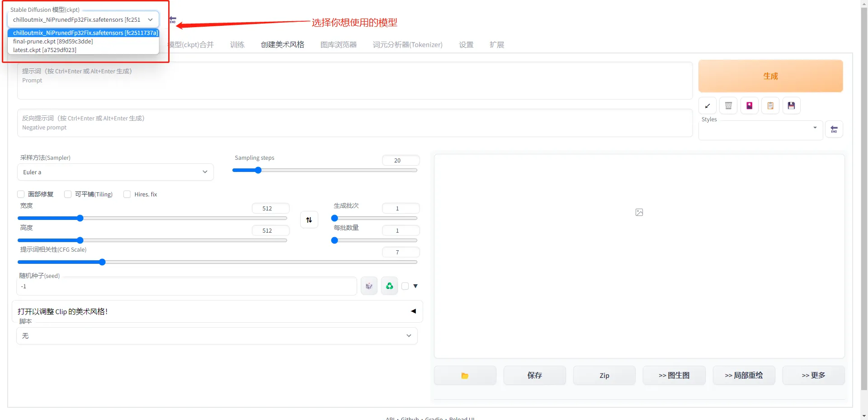Click the floppy disk save style icon
The height and width of the screenshot is (420, 868).
pyautogui.click(x=791, y=105)
